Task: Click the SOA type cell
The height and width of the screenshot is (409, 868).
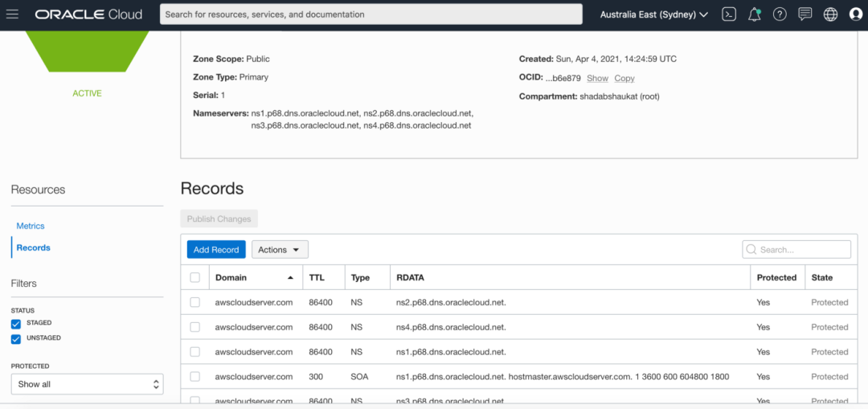Action: pyautogui.click(x=359, y=376)
